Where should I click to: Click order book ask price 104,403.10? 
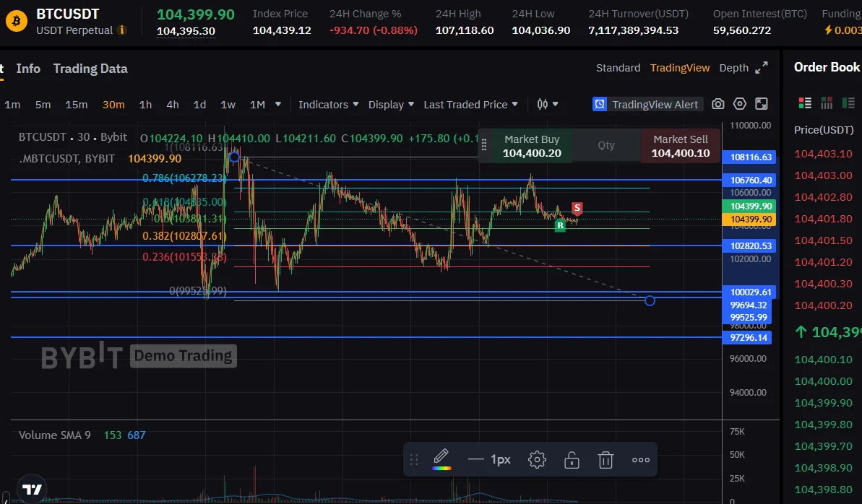pos(823,154)
